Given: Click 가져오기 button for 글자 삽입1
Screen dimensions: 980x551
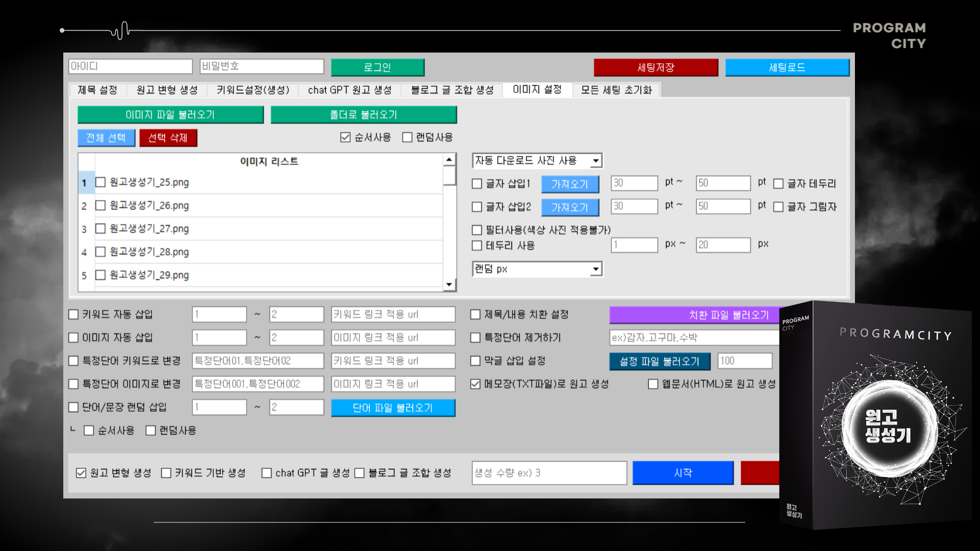Looking at the screenshot, I should pyautogui.click(x=570, y=184).
